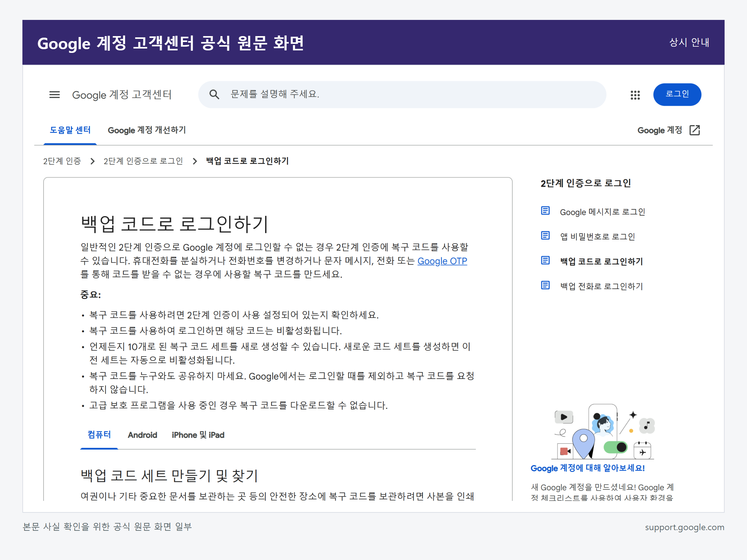The height and width of the screenshot is (560, 747).
Task: Open 백업 코드로 로그인하기 sidebar article
Action: 601,261
